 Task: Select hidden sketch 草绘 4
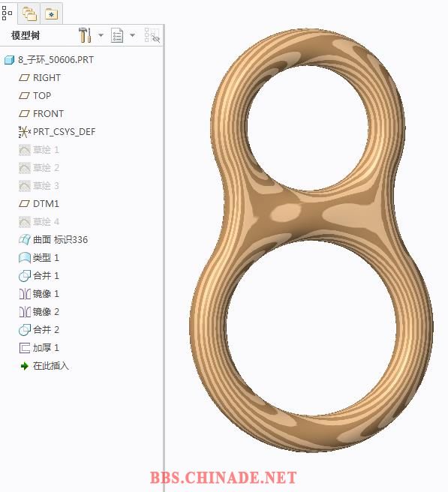click(x=46, y=221)
